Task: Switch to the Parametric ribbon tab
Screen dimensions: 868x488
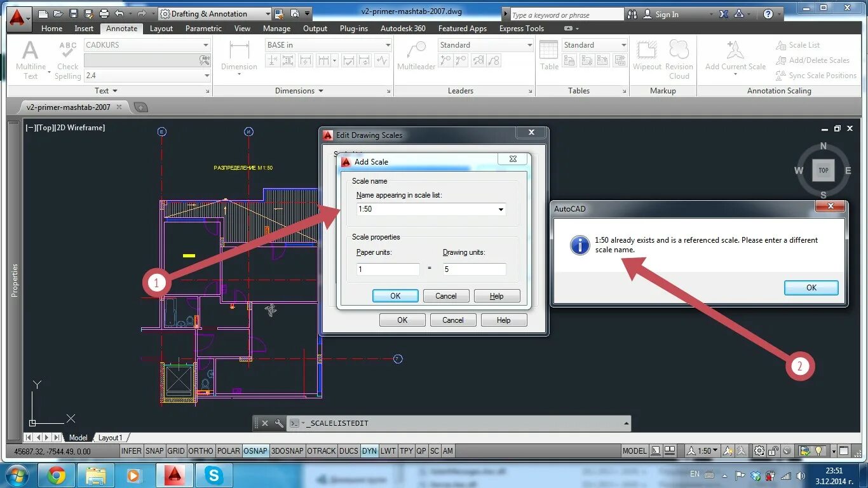Action: click(x=203, y=29)
